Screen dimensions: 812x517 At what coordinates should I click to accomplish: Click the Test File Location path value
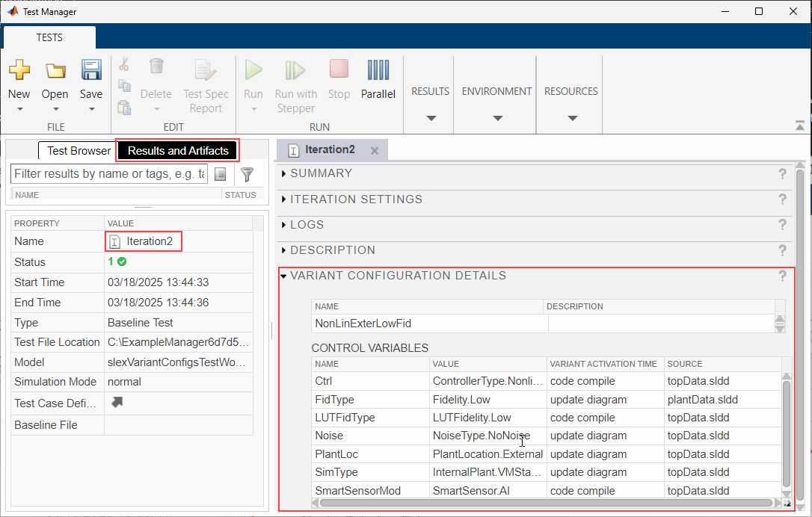tap(178, 342)
